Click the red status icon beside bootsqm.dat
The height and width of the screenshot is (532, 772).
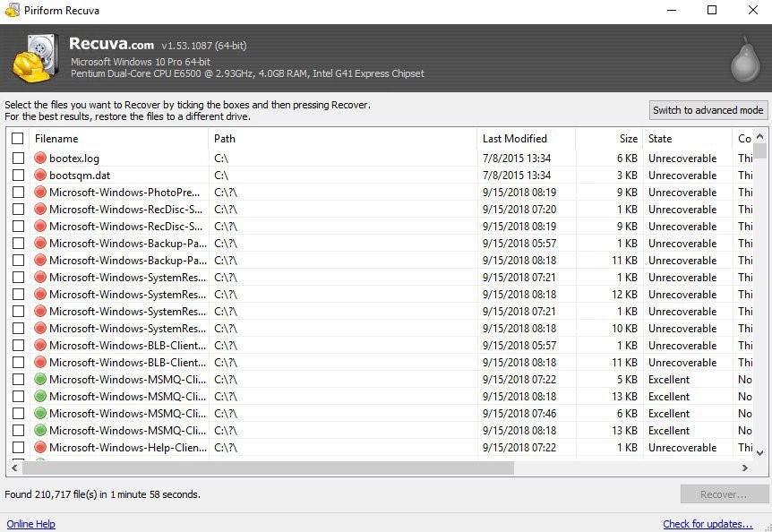(x=39, y=176)
